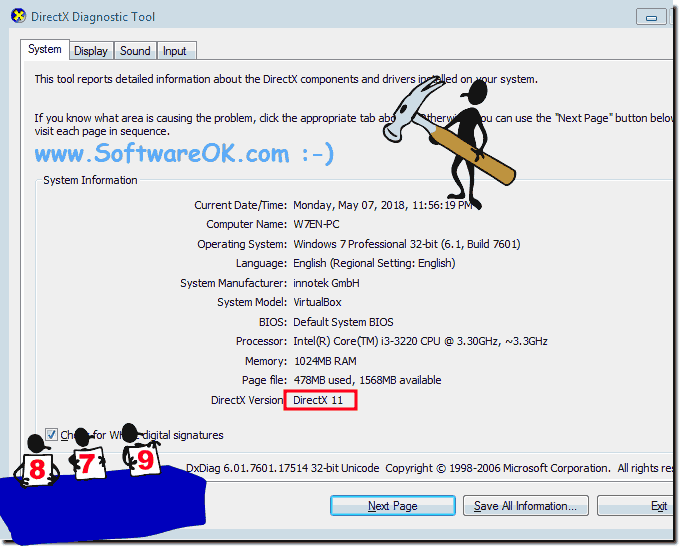Click the innotek GmbH manufacturer value
This screenshot has height=547, width=680.
coord(326,283)
